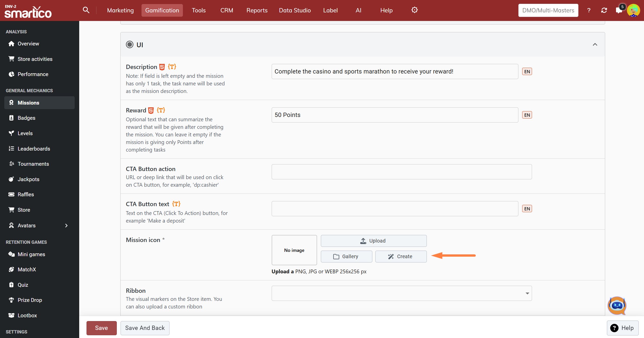This screenshot has width=644, height=338.
Task: Click the question mark icon in header
Action: click(589, 10)
